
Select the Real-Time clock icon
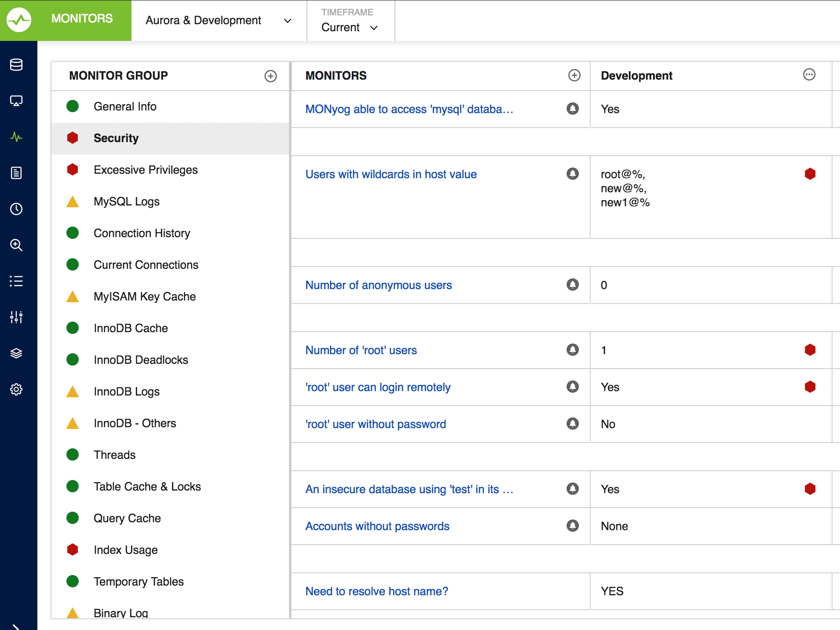16,209
